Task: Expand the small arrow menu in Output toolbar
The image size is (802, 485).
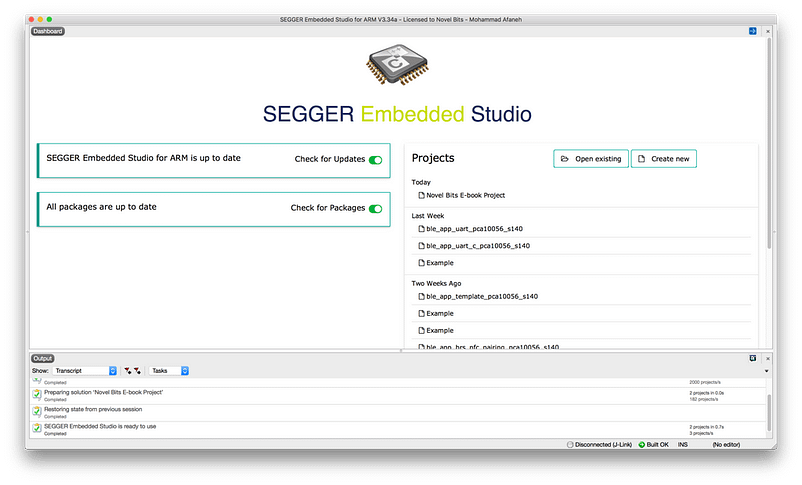Action: [767, 371]
